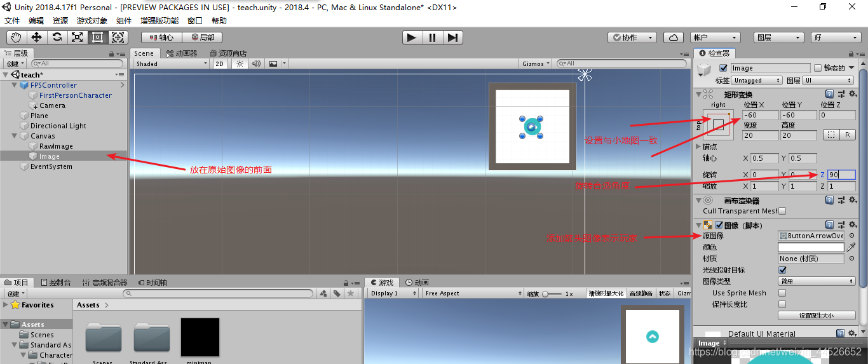This screenshot has height=364, width=868.
Task: Select the Rect Transform tool
Action: coord(97,37)
